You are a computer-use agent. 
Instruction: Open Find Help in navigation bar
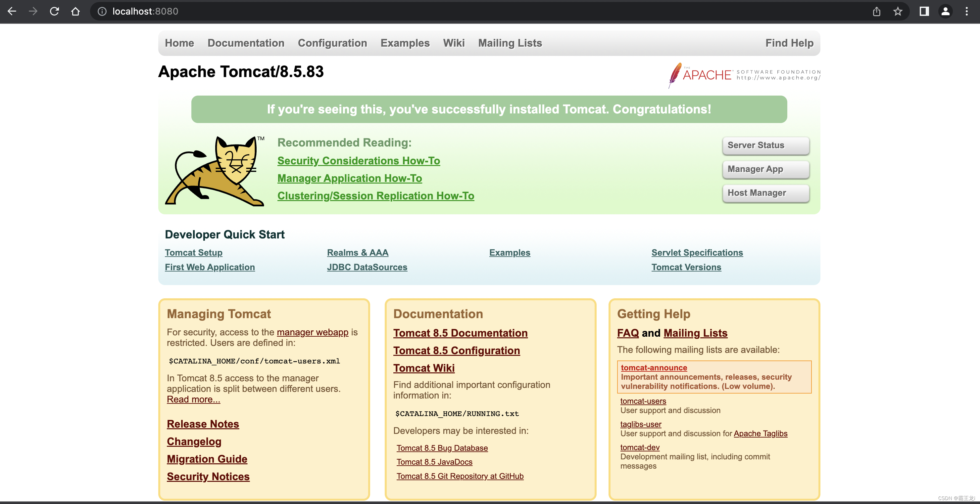(789, 43)
